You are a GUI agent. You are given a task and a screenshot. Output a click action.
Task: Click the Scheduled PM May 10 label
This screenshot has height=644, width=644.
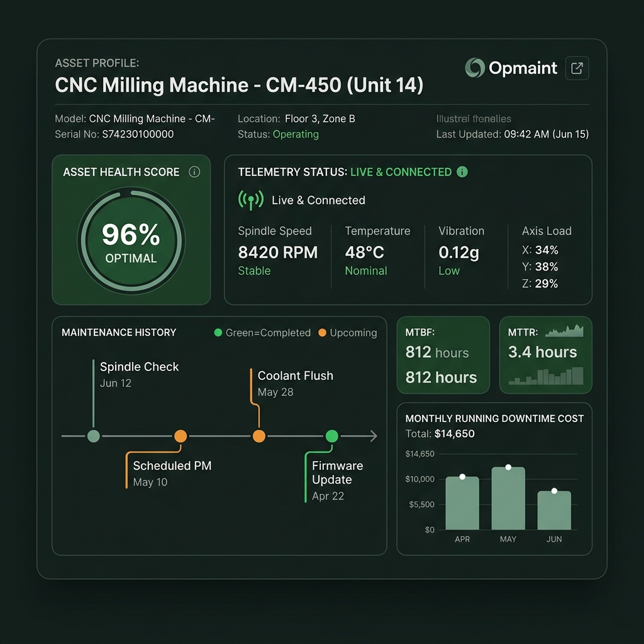[x=172, y=473]
